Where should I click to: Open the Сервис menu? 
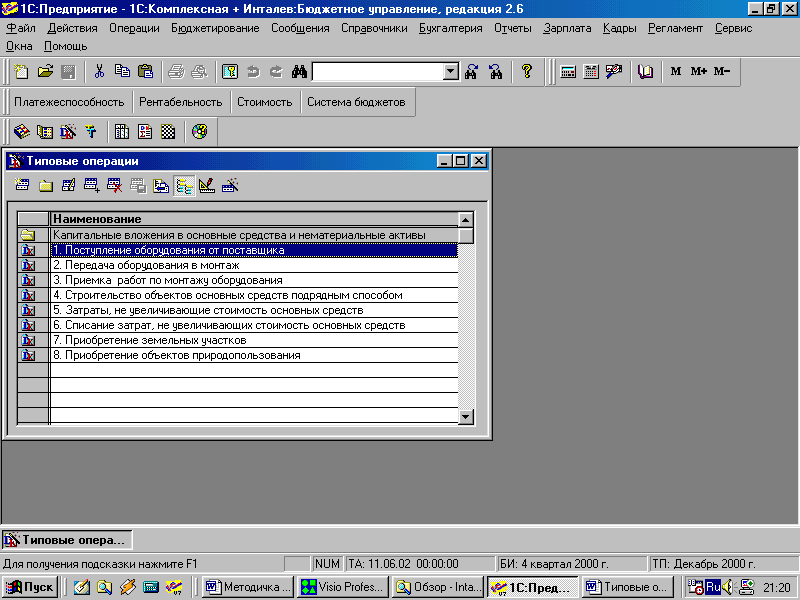click(733, 28)
